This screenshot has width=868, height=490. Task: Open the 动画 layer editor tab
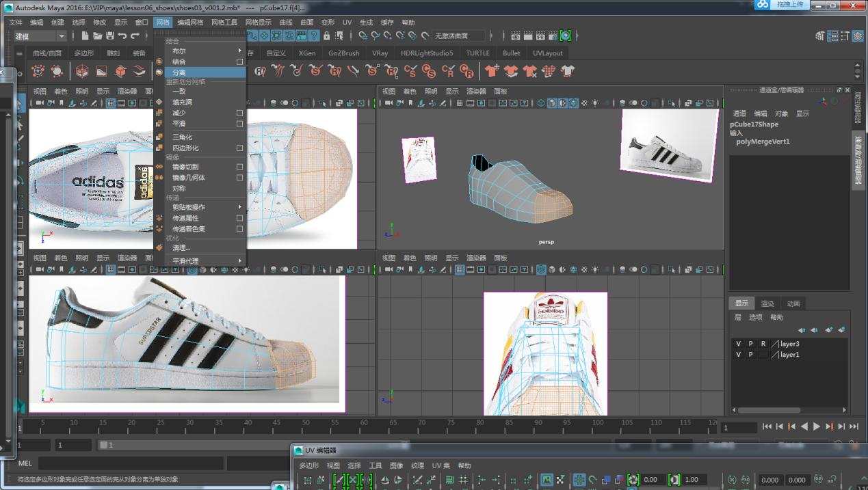[793, 303]
